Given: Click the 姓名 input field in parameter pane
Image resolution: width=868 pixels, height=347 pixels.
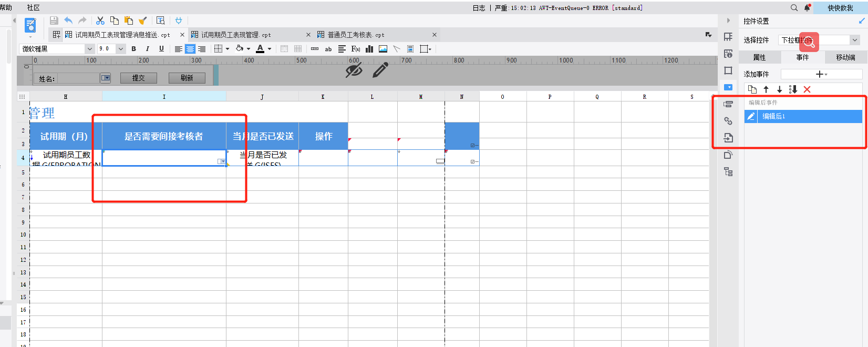Looking at the screenshot, I should pyautogui.click(x=78, y=78).
